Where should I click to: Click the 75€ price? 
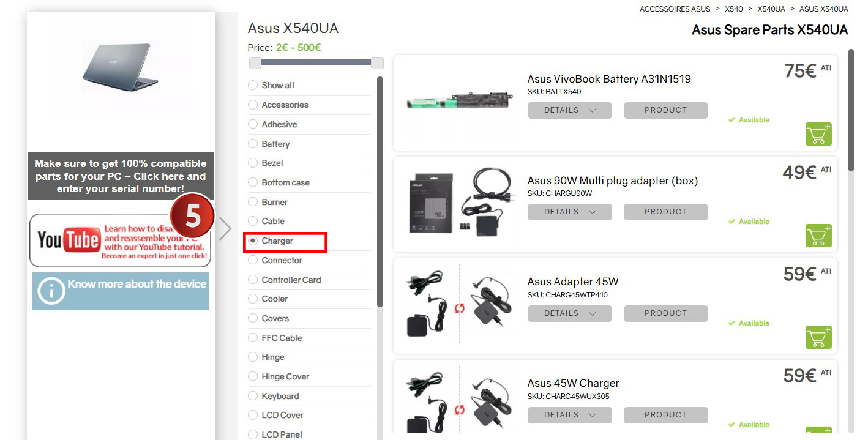(800, 71)
